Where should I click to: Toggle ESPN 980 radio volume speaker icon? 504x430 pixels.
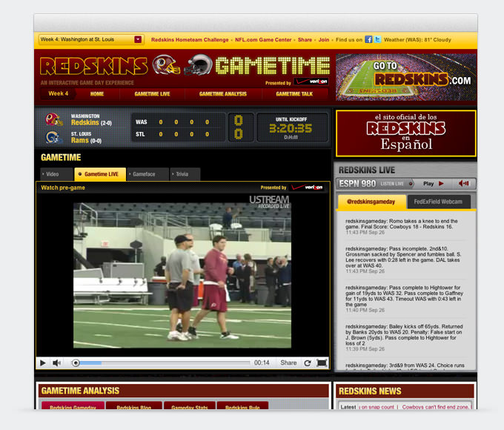coord(463,184)
